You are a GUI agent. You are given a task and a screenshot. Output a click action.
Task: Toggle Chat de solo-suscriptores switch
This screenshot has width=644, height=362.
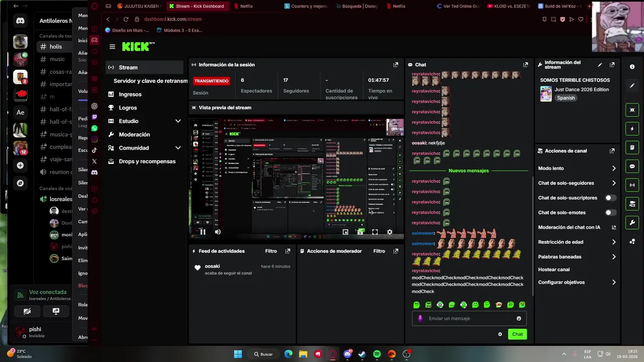610,198
